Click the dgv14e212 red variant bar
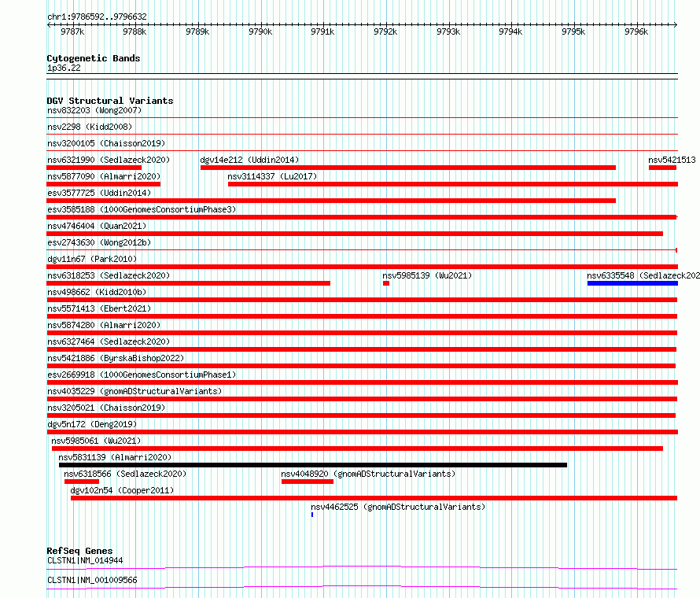700x598 pixels. pyautogui.click(x=408, y=168)
